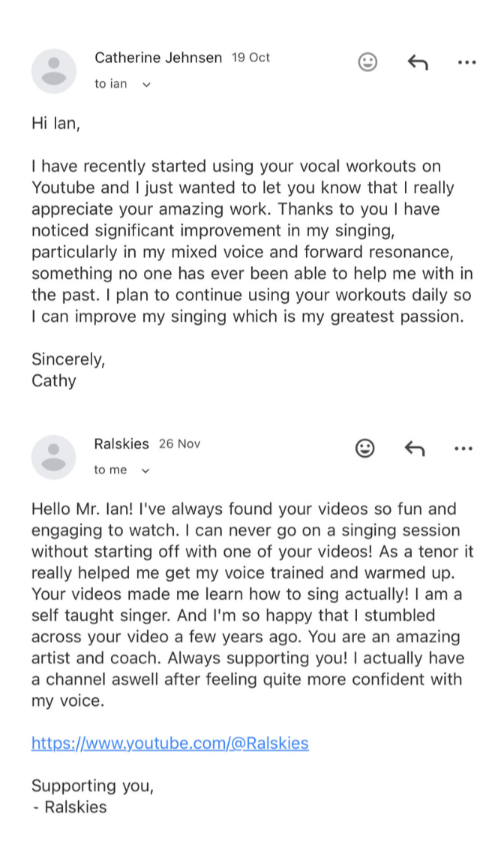504x844 pixels.
Task: Reply to Catherine Jehnsen's email
Action: coord(418,62)
